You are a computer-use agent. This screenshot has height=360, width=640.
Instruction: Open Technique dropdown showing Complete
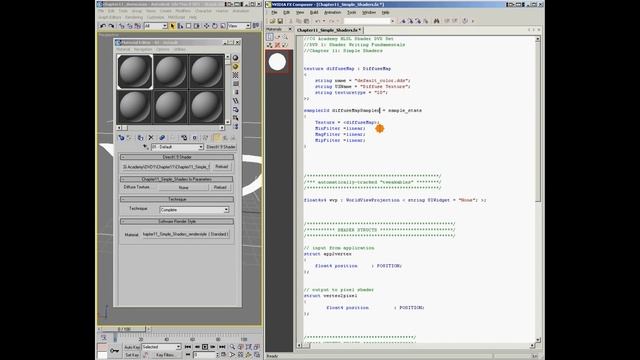pos(194,210)
